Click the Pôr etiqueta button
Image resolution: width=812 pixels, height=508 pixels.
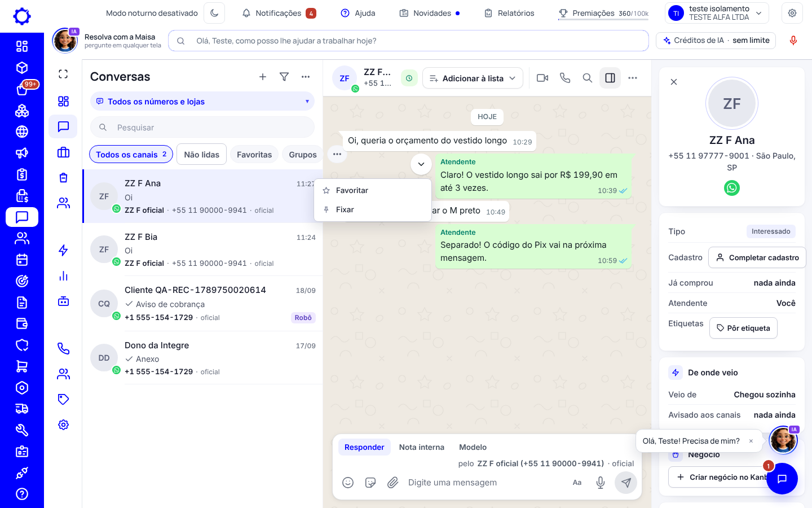coord(743,328)
